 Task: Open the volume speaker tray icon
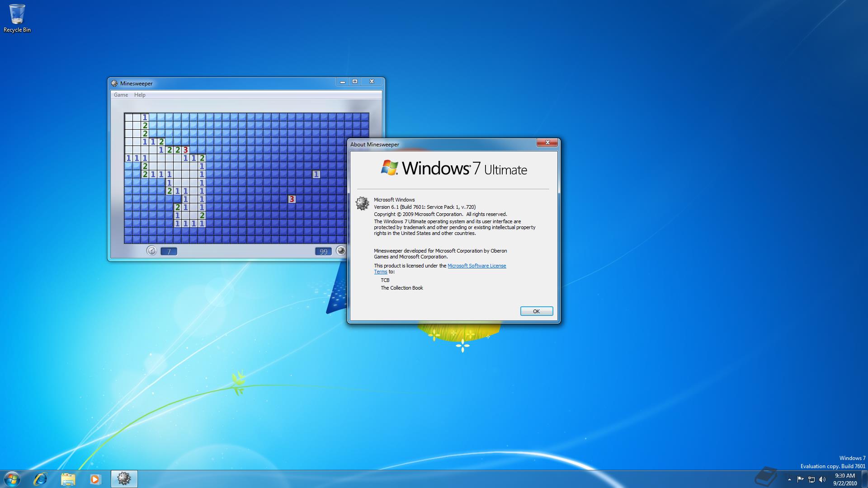[822, 479]
